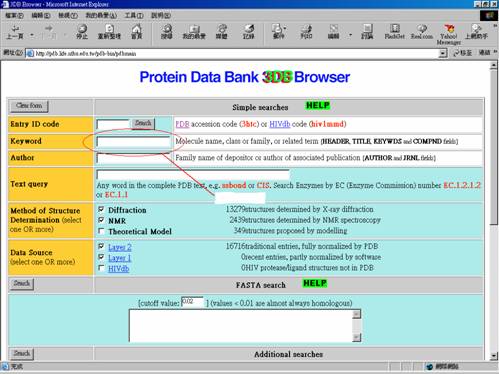Expand the Mail toolbar button dropdown

click(x=285, y=28)
